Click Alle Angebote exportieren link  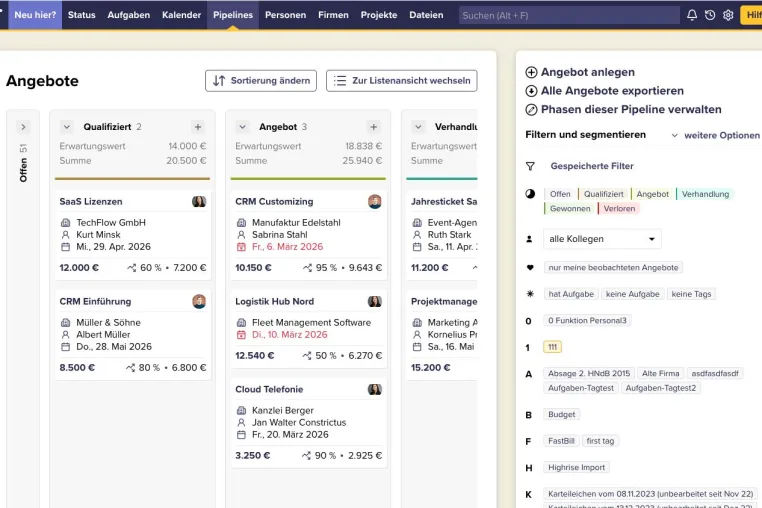612,91
